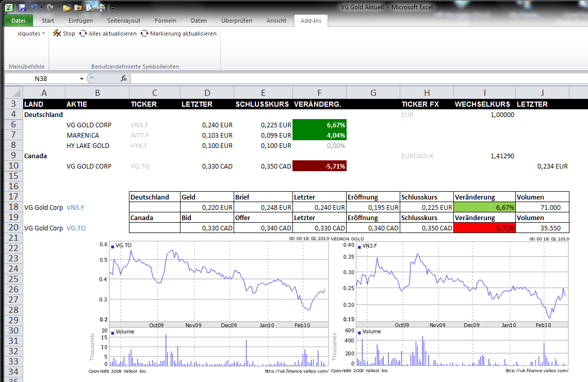
Task: Select the '0,234 EUR' cell in column J
Action: pos(542,166)
